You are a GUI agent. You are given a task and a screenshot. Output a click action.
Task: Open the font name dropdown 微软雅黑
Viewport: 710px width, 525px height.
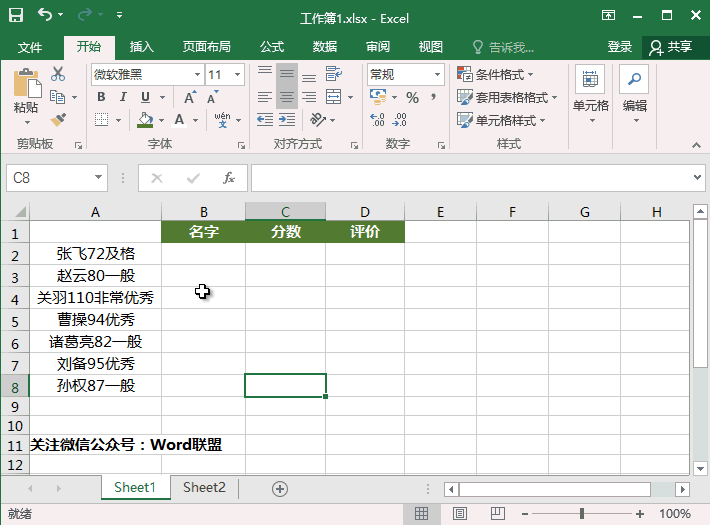(195, 75)
